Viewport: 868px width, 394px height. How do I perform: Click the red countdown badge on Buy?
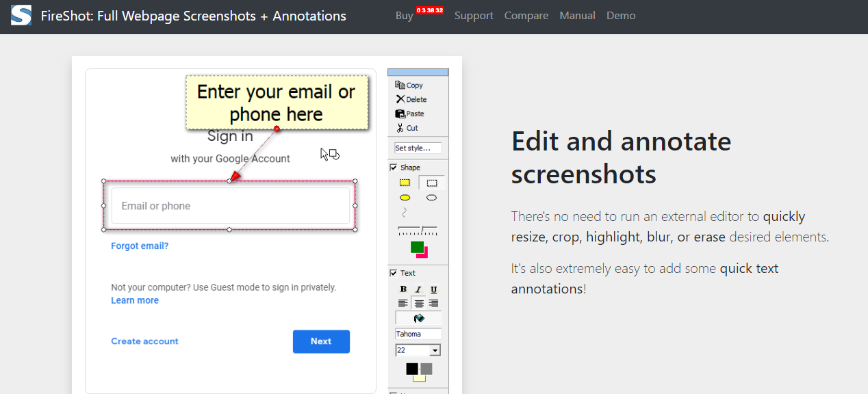point(430,10)
